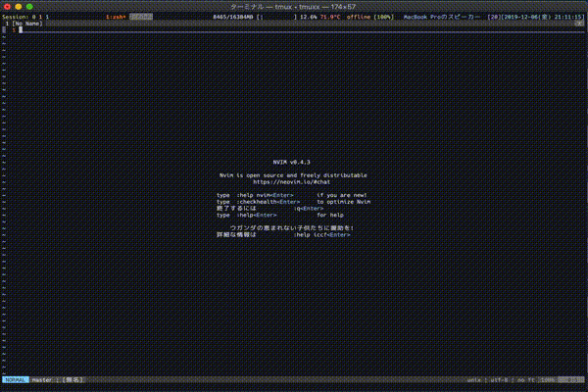Click memory usage 8465/16384MB in status
The height and width of the screenshot is (392, 588).
coord(233,17)
